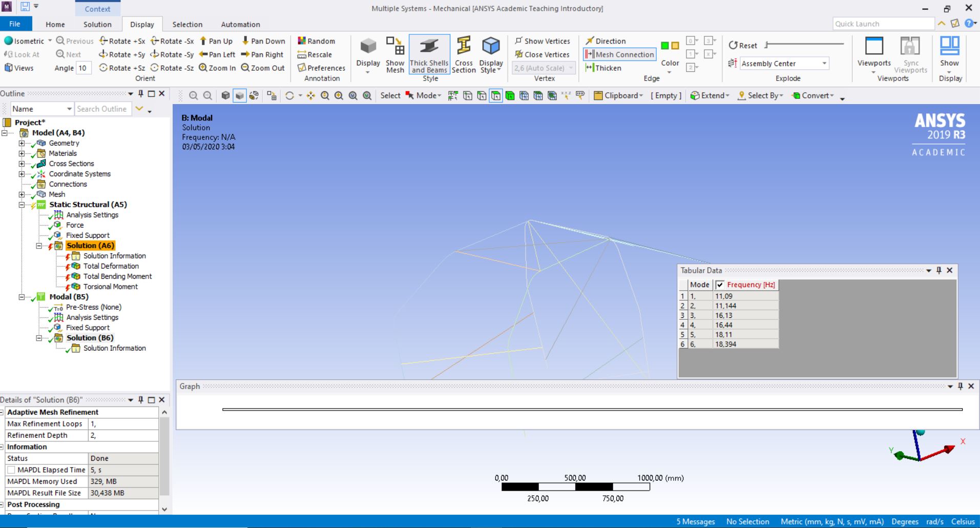The width and height of the screenshot is (980, 528).
Task: Maximize the Details of Solution (B6) panel
Action: [x=151, y=400]
